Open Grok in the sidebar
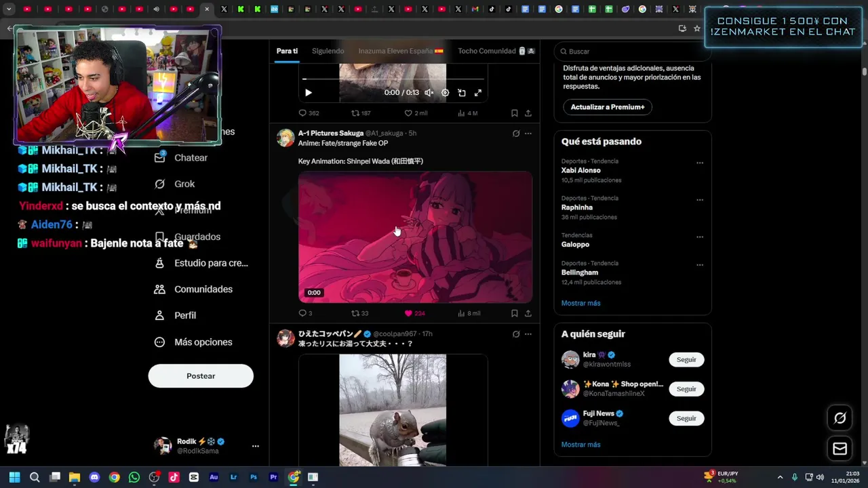The width and height of the screenshot is (868, 488). click(x=174, y=184)
